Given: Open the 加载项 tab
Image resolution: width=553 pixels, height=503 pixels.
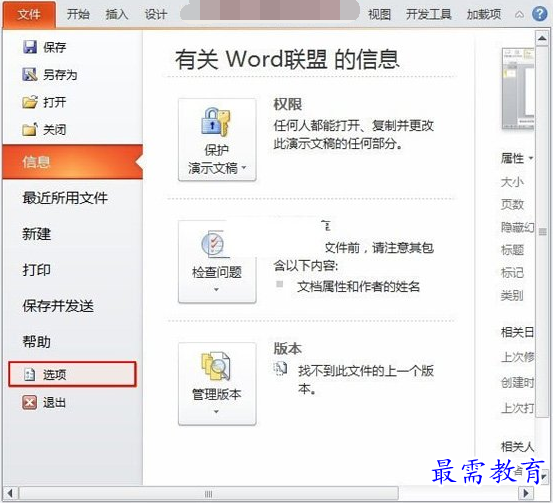Looking at the screenshot, I should click(x=484, y=14).
